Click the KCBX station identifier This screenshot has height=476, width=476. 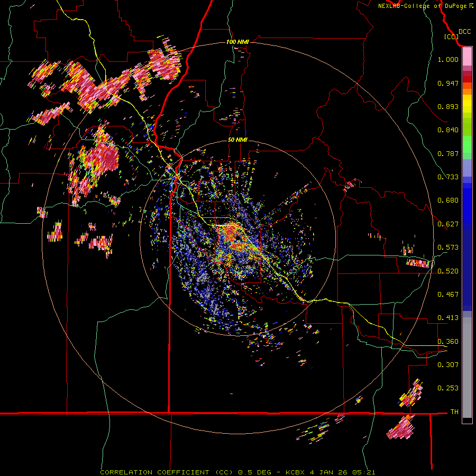tap(296, 472)
